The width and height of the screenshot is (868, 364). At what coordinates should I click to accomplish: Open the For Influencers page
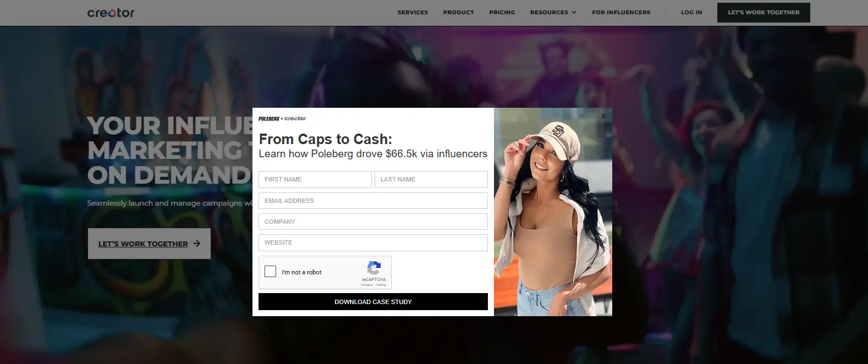pos(621,12)
